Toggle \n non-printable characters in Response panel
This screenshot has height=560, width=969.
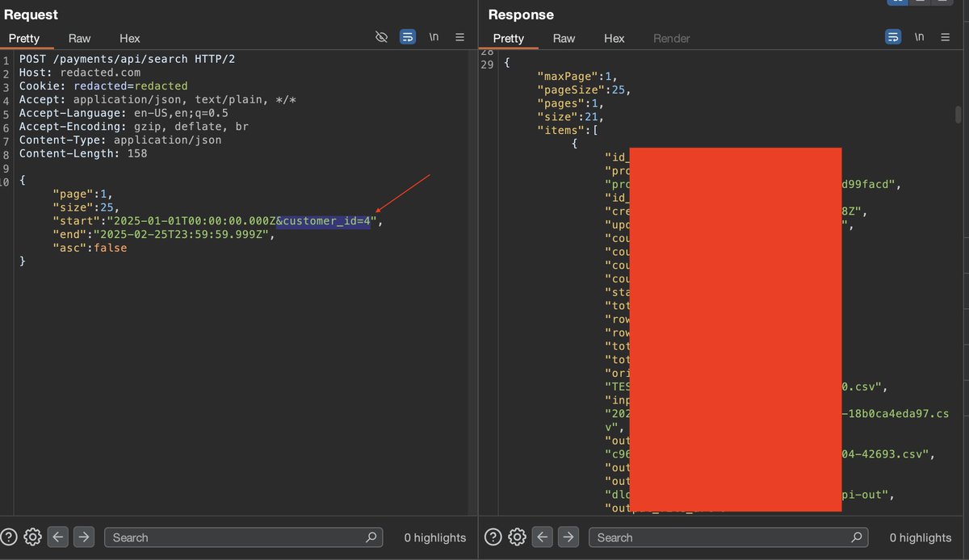[x=919, y=37]
